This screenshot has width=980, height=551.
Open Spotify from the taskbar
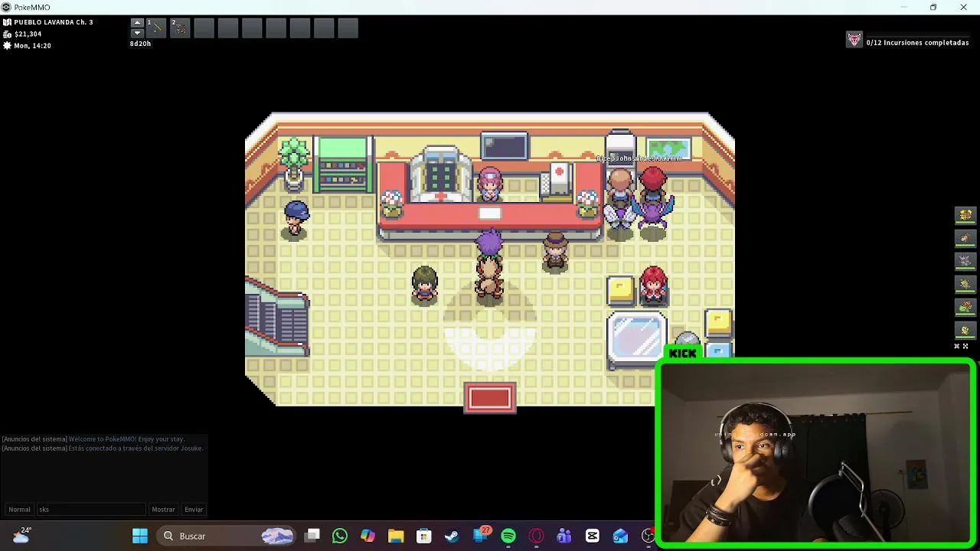[508, 536]
